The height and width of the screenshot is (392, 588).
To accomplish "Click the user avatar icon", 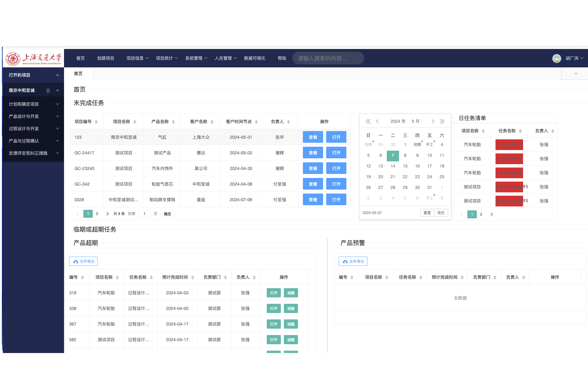I will point(556,58).
